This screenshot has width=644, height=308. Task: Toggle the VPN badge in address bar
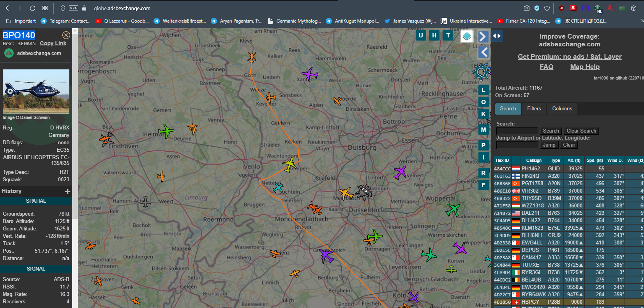(74, 8)
